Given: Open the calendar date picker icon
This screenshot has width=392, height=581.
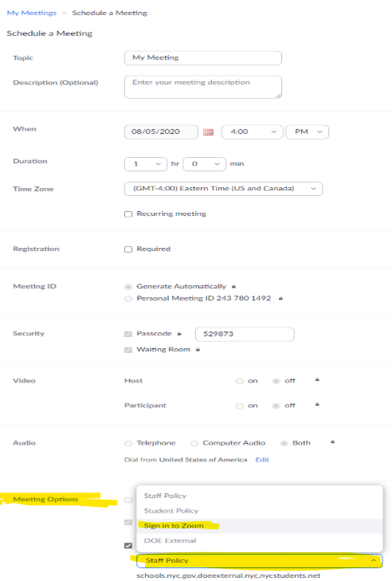Looking at the screenshot, I should click(x=208, y=132).
